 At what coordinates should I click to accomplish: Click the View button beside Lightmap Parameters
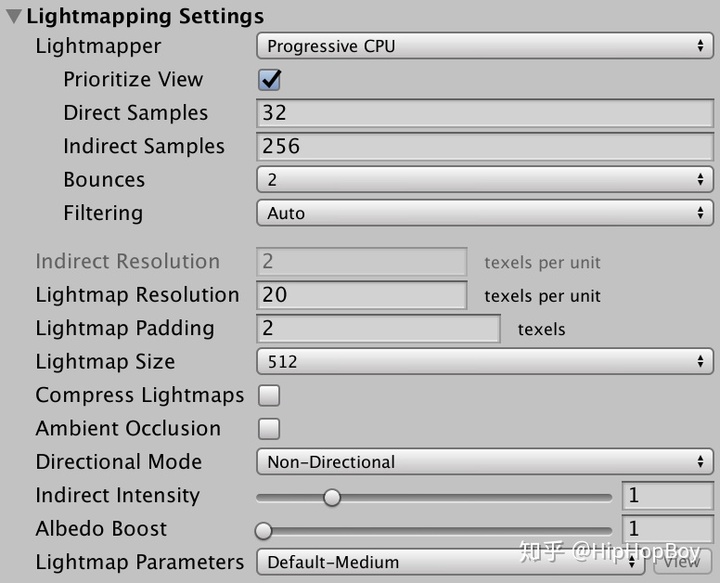[682, 562]
